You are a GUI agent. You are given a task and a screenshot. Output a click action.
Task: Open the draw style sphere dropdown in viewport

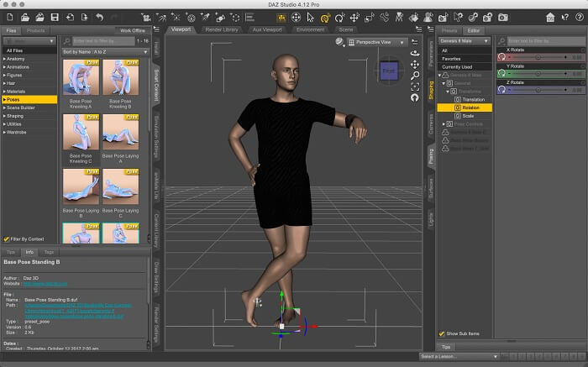[x=340, y=42]
